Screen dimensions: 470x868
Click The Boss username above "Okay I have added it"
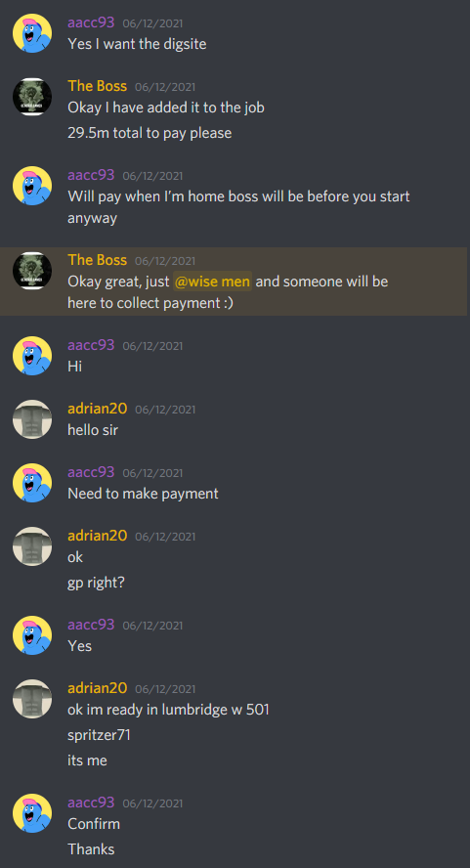98,86
